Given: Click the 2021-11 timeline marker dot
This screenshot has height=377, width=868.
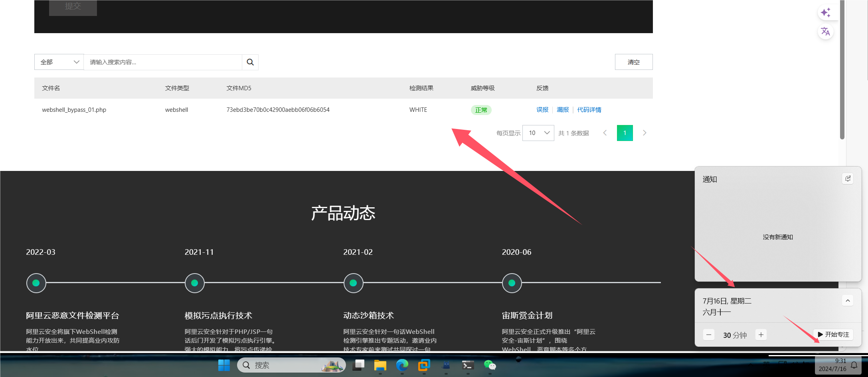Looking at the screenshot, I should (x=195, y=283).
